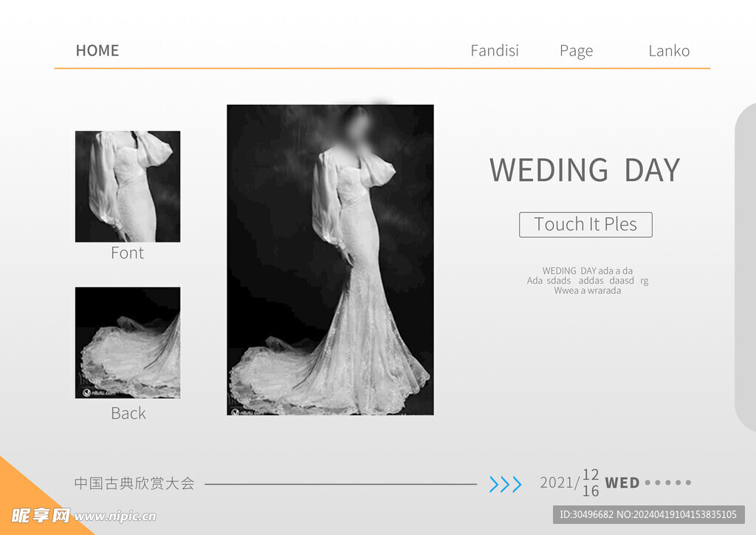Click the 中国古典欣赏大会 footer text

[134, 483]
